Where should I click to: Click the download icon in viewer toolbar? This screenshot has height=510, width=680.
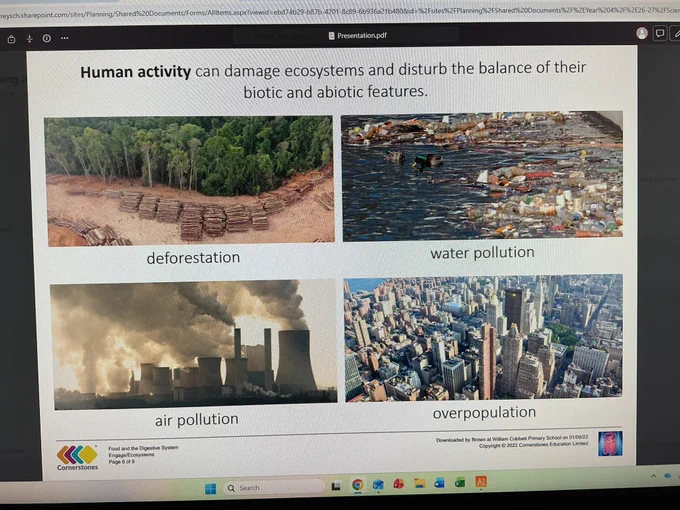[x=29, y=39]
